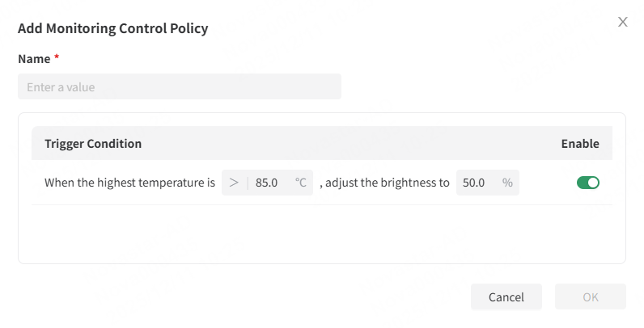This screenshot has width=644, height=328.
Task: Click the empty area below the trigger row
Action: click(321, 233)
